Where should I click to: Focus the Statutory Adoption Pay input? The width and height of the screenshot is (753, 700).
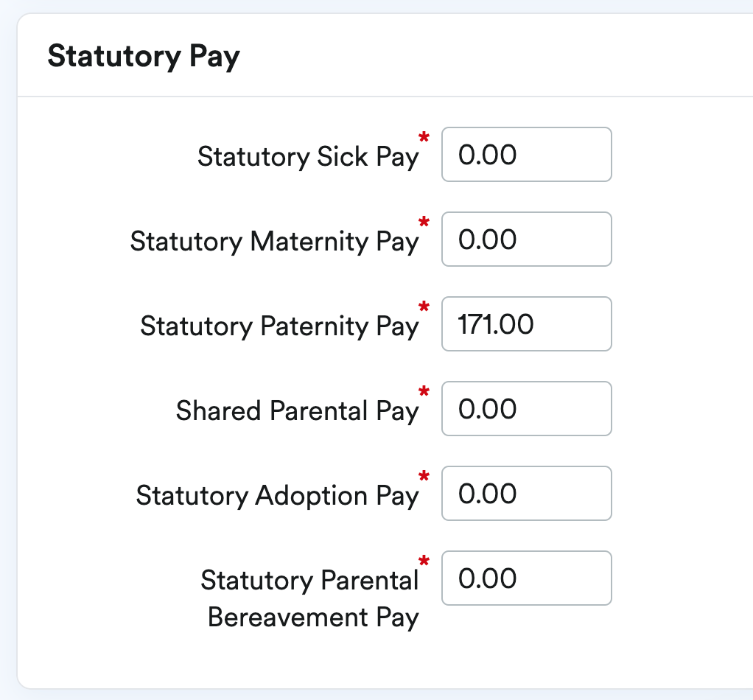click(526, 494)
